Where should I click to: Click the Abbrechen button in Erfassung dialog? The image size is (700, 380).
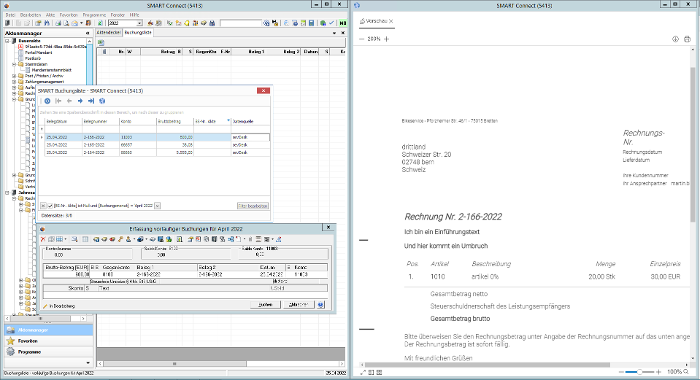coord(299,305)
